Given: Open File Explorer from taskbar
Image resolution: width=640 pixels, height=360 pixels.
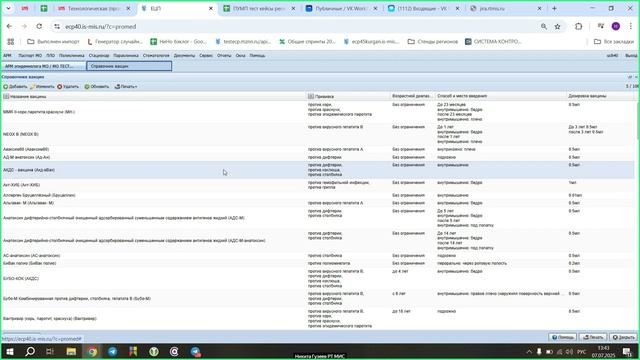Looking at the screenshot, I should [71, 351].
